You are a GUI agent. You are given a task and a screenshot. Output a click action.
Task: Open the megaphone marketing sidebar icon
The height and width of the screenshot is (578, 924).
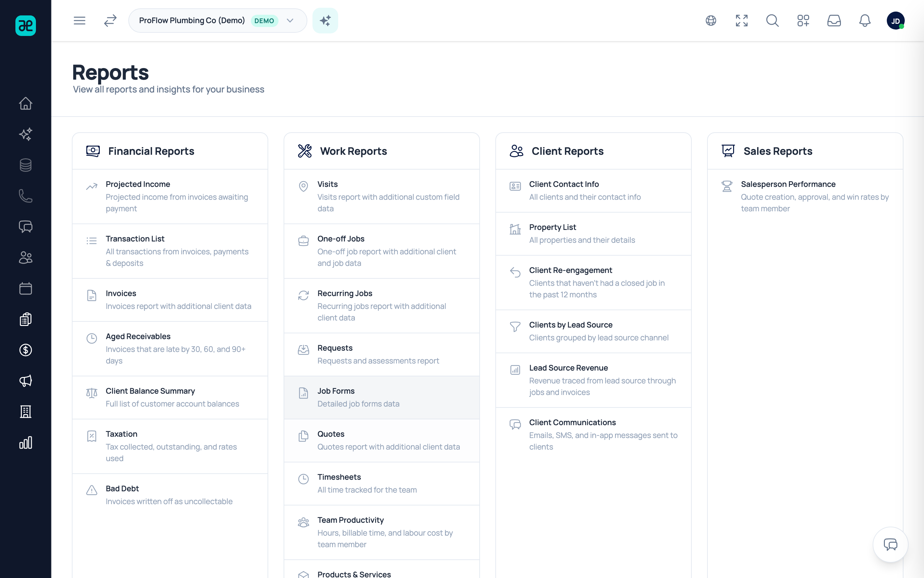coord(26,381)
